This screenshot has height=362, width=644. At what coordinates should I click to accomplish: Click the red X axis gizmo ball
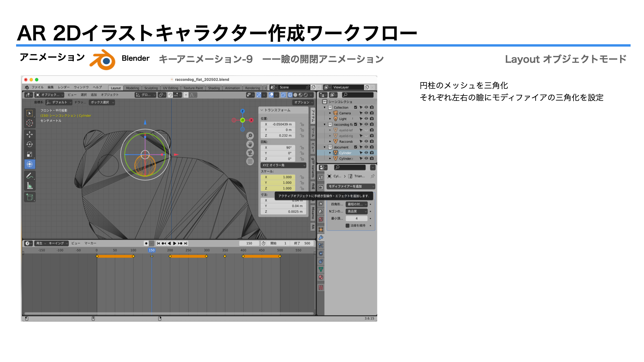pyautogui.click(x=251, y=120)
